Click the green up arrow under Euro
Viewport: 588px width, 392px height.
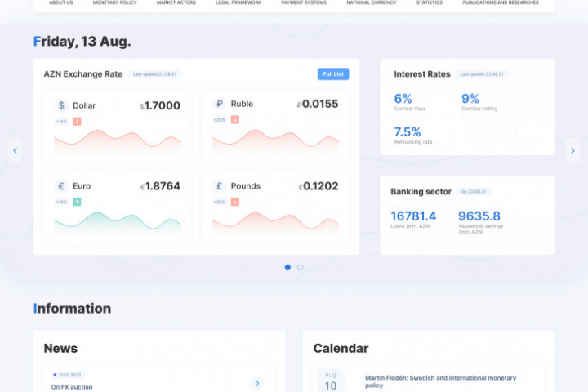[x=77, y=203]
